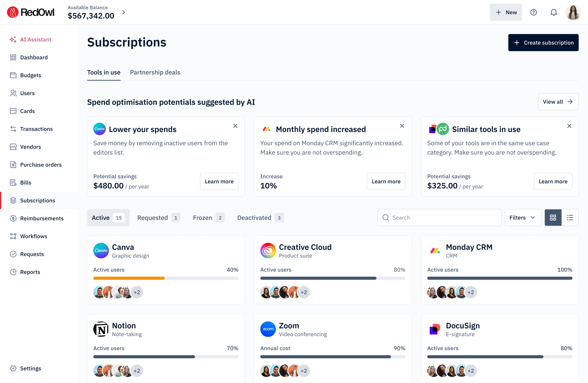588x383 pixels.
Task: Click the Canva active users progress bar
Action: pos(166,278)
